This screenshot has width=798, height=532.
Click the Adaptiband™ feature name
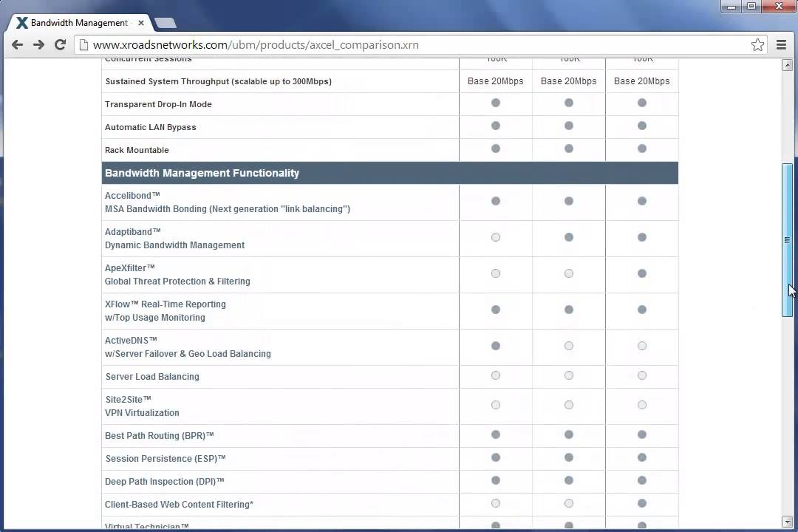coord(133,231)
